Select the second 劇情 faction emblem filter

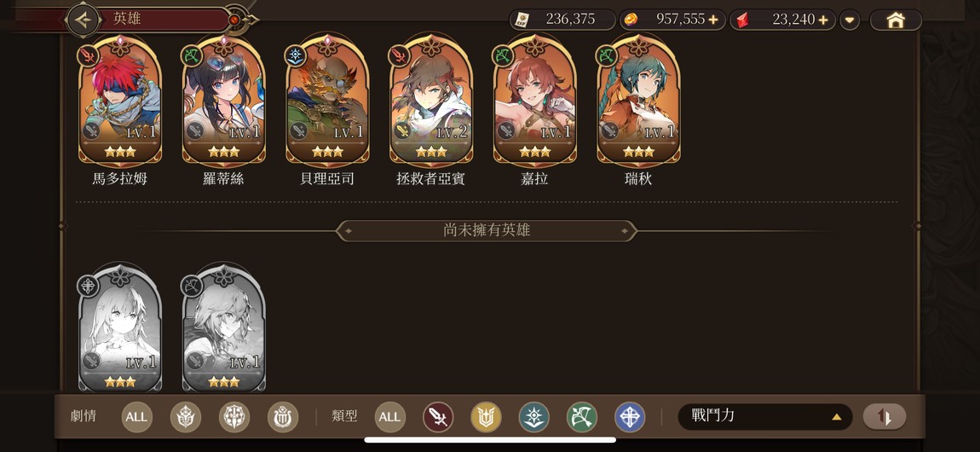pos(234,417)
